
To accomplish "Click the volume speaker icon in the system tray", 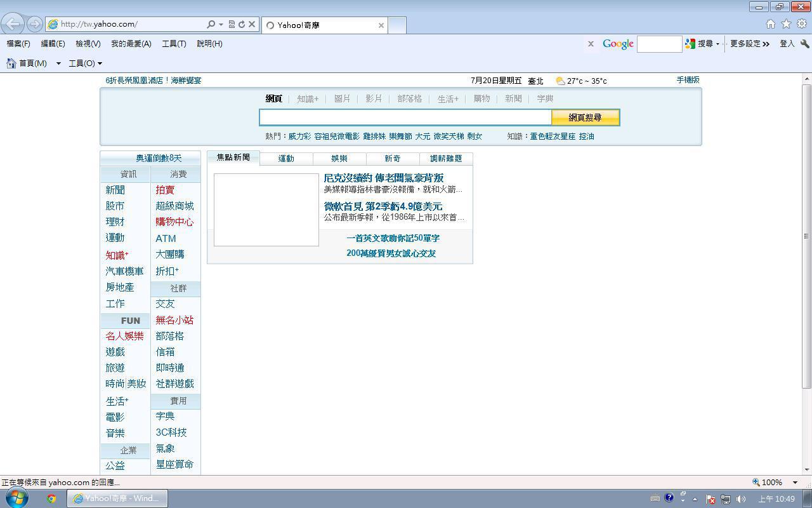I will pyautogui.click(x=741, y=499).
